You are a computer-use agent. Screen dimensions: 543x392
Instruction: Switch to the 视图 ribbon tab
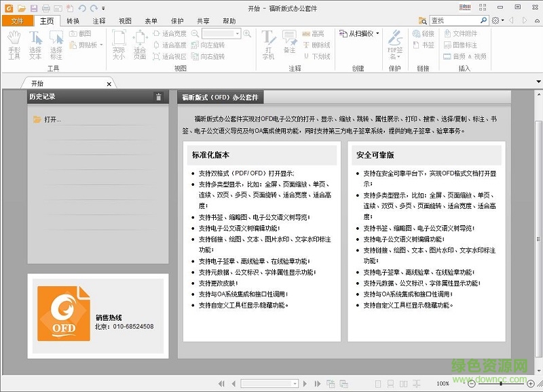124,21
